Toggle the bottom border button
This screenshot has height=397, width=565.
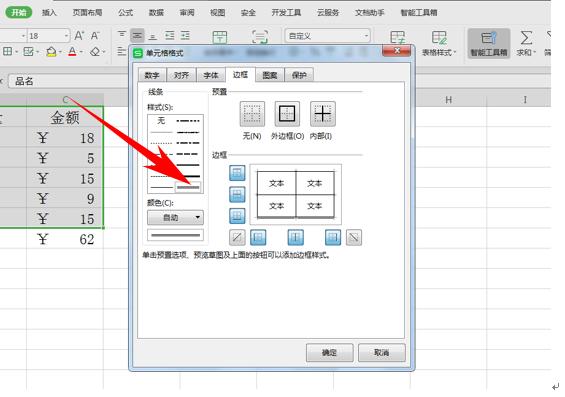pos(237,216)
